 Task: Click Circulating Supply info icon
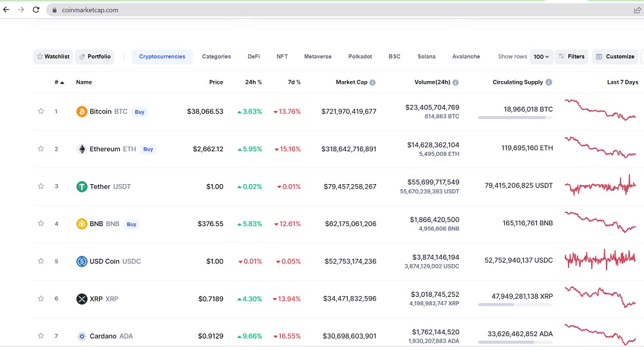point(549,82)
